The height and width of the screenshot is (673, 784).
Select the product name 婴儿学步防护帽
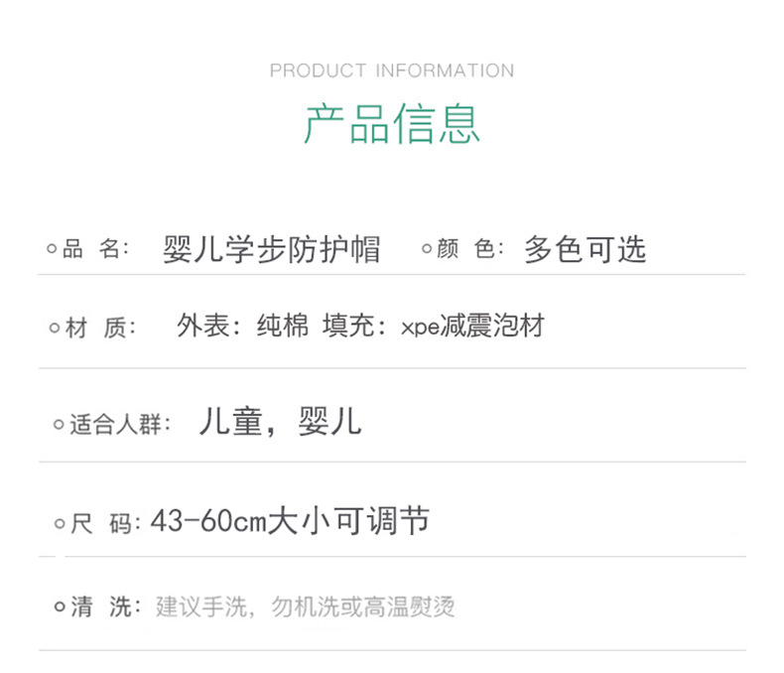point(271,249)
